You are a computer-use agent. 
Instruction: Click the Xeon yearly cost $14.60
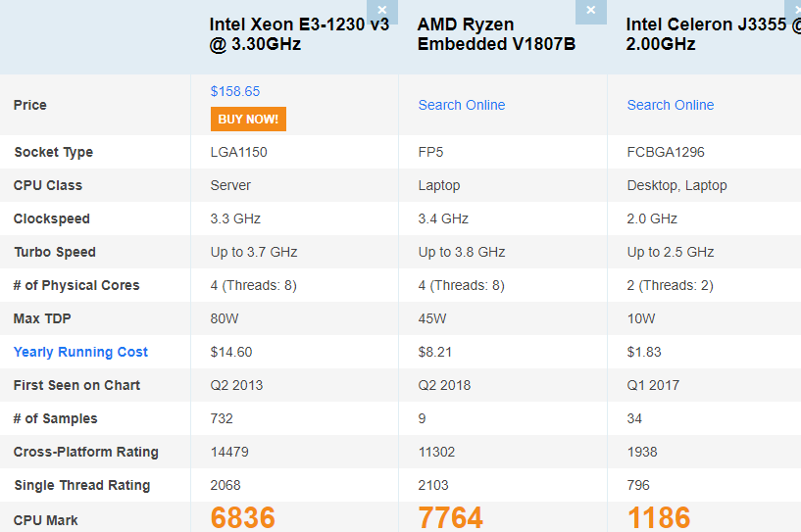tap(231, 353)
